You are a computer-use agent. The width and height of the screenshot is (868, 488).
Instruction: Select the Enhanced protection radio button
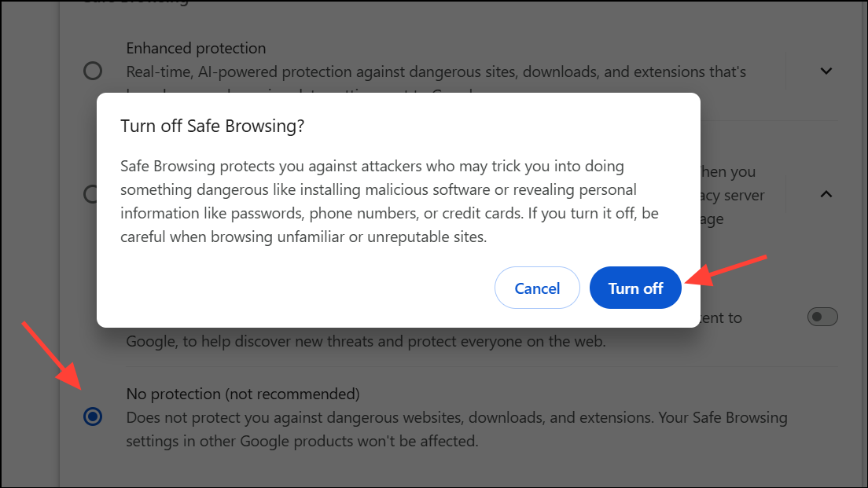[93, 72]
